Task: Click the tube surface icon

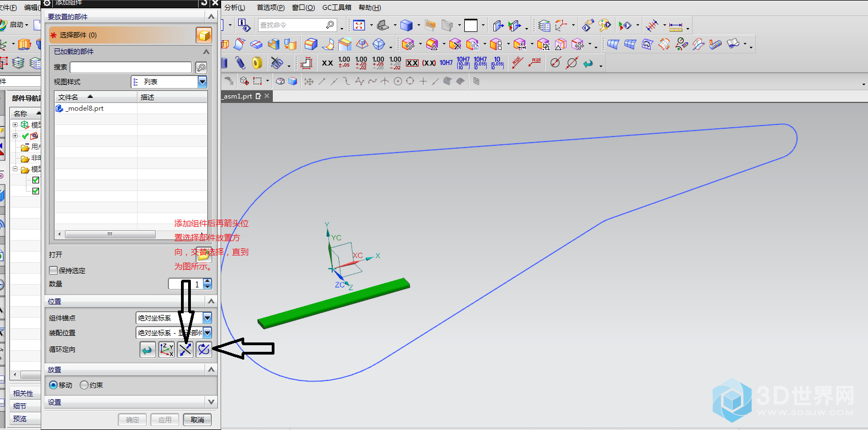Action: tap(715, 45)
